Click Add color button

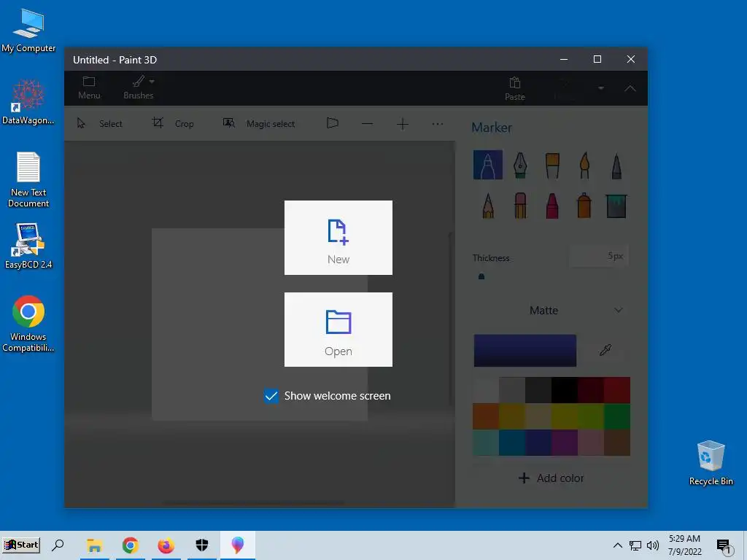(551, 478)
